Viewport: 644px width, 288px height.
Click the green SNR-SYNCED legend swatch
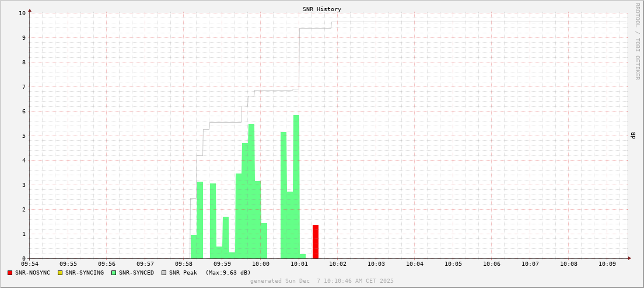[114, 273]
